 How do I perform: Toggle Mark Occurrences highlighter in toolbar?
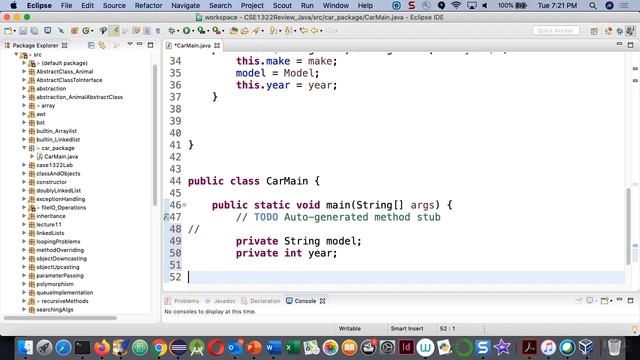click(115, 31)
